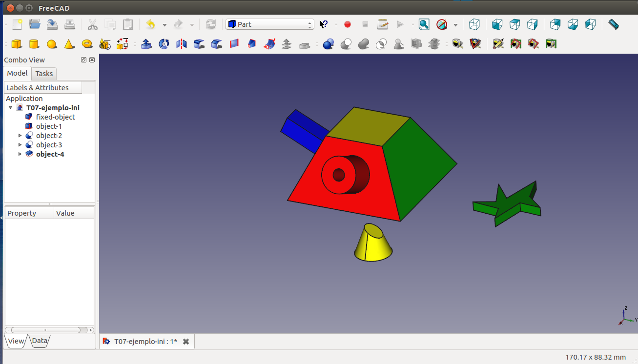Open the measuring ruler tool
This screenshot has width=638, height=364.
coord(614,24)
